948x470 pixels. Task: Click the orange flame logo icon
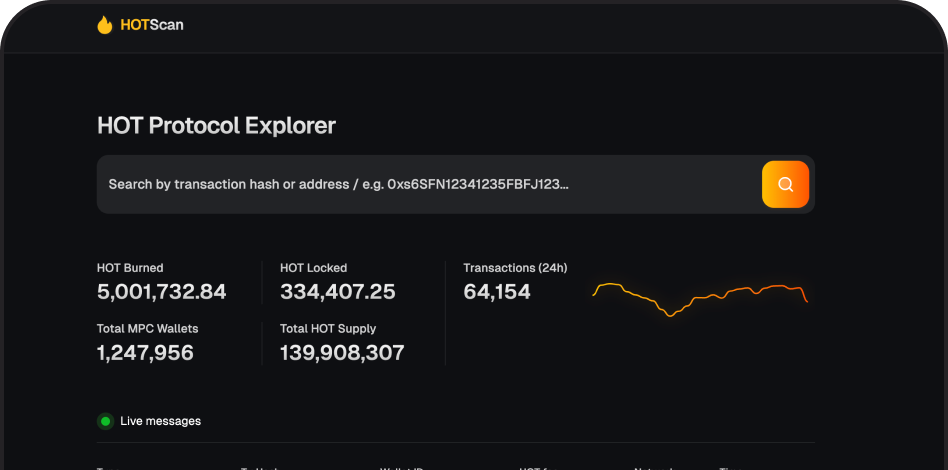[x=105, y=25]
